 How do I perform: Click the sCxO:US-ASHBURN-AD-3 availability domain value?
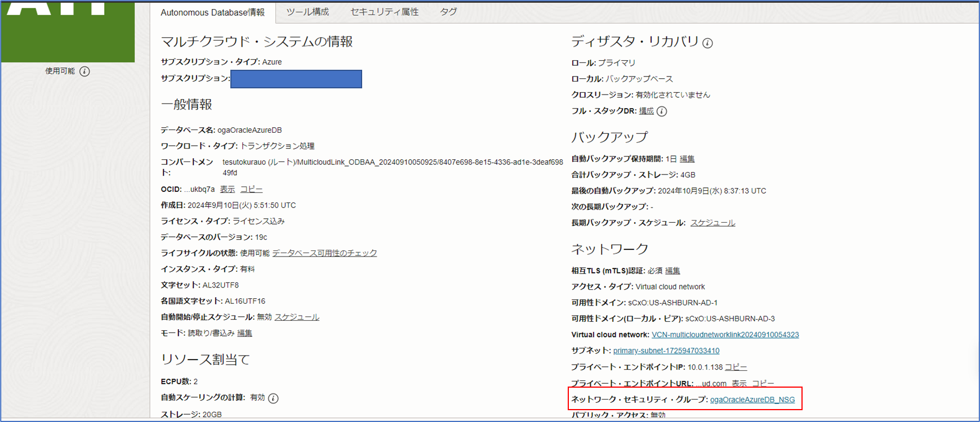(730, 318)
